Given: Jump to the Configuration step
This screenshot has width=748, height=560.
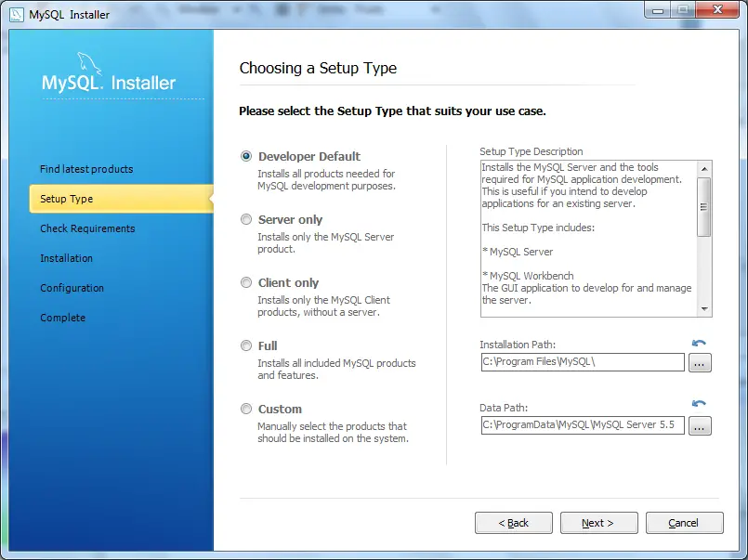Looking at the screenshot, I should click(x=72, y=288).
